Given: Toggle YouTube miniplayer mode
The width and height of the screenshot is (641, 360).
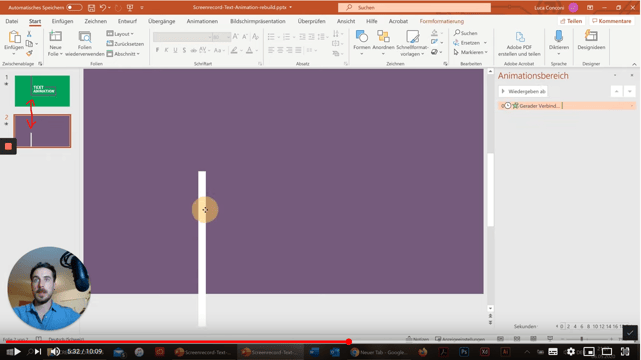Looking at the screenshot, I should coord(589,351).
